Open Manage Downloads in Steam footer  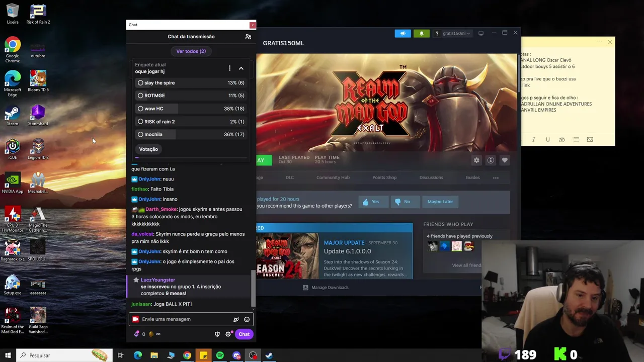[326, 288]
